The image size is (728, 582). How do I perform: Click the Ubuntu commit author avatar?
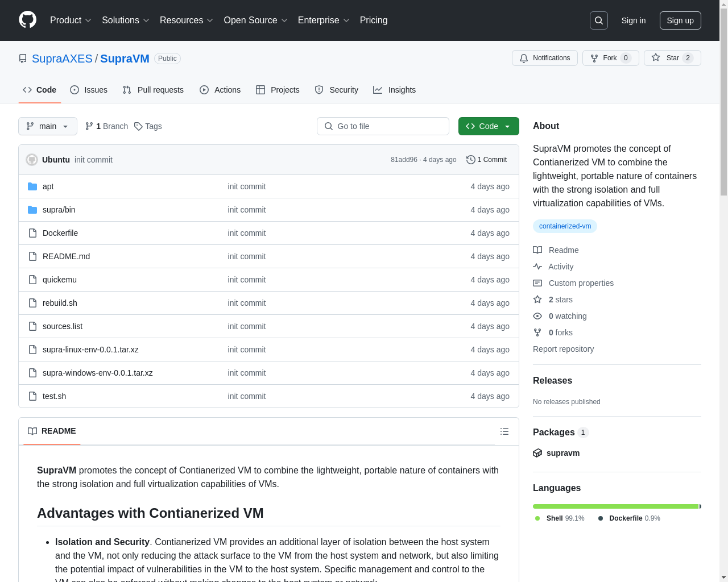pos(32,160)
